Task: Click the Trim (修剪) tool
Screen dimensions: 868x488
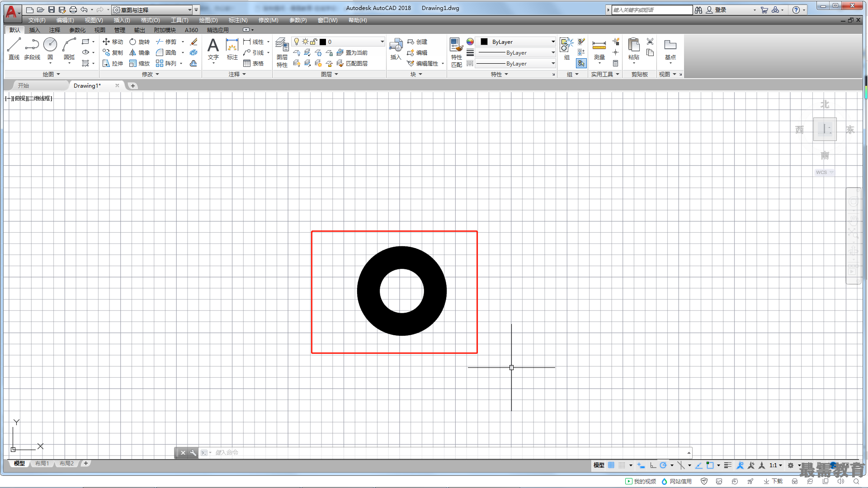Action: (166, 42)
